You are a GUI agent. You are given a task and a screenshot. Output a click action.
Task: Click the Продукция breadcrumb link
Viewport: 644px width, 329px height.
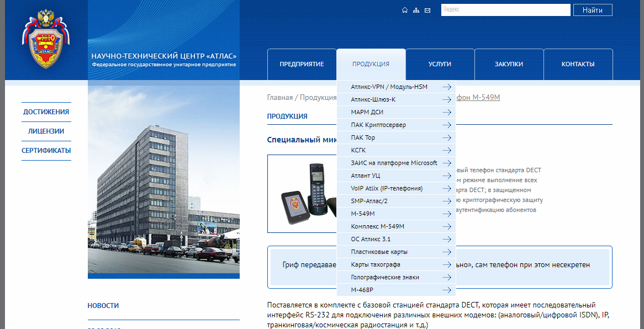coord(318,98)
